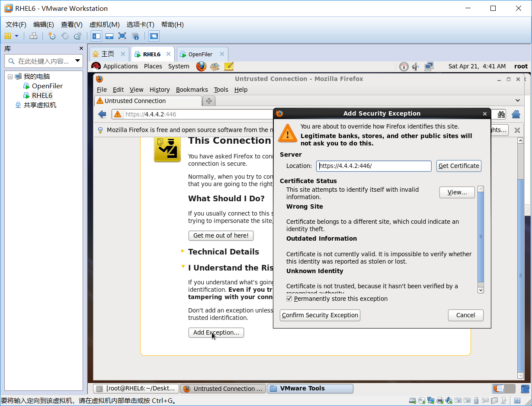Screen dimensions: 532x406
Task: Open Firefox Tools menu
Action: [221, 90]
